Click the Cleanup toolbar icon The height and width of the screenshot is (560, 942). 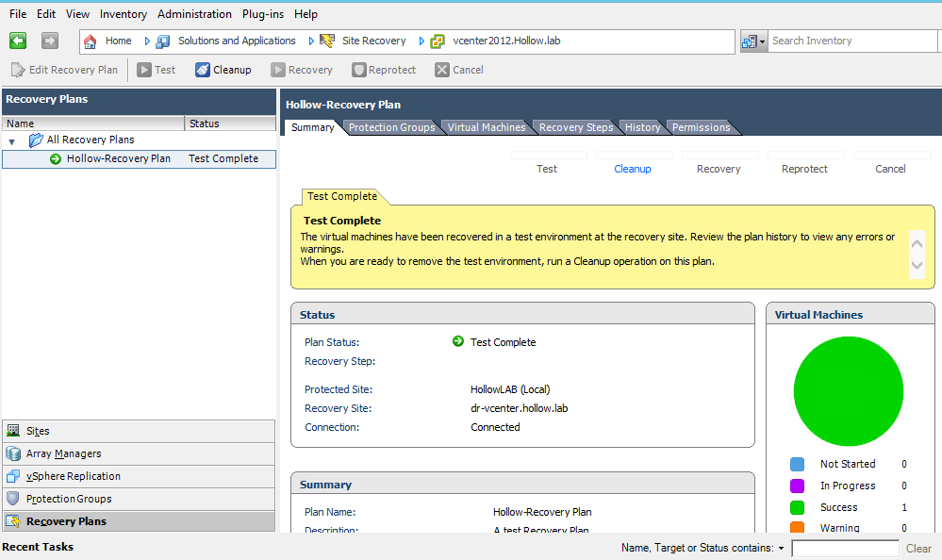coord(203,70)
